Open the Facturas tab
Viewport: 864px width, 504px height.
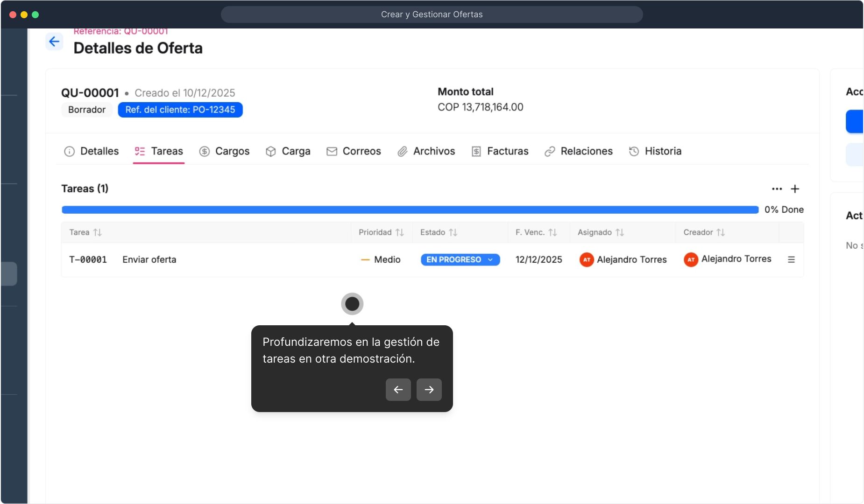pos(500,151)
